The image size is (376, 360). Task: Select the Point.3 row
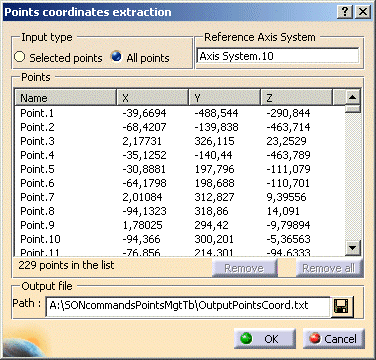180,141
